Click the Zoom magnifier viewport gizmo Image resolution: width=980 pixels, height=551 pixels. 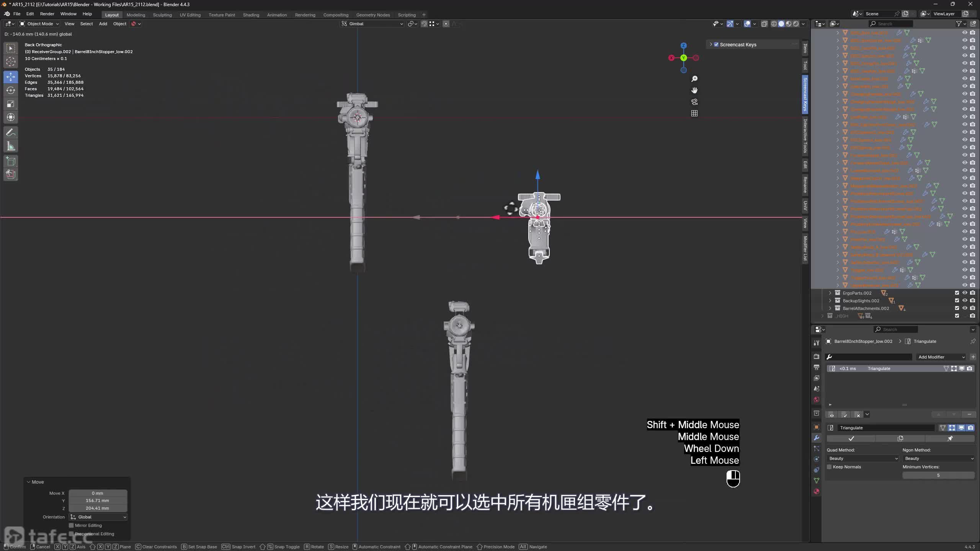click(694, 79)
